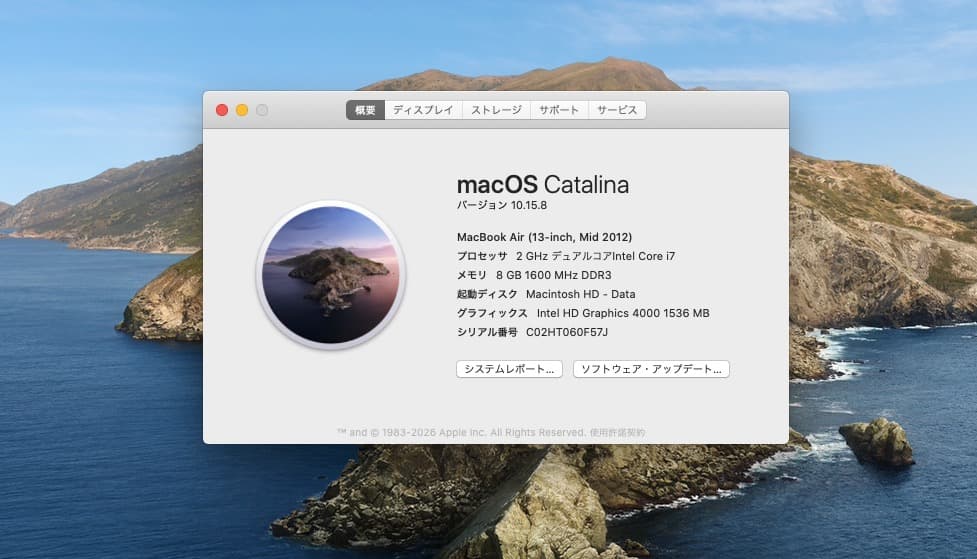Click the macOS Catalina title

coord(543,184)
